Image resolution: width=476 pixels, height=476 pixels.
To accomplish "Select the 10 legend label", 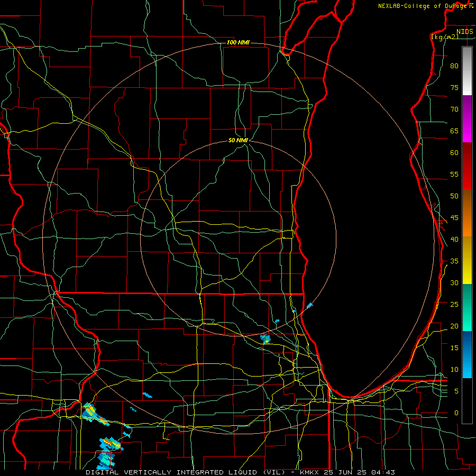I will (454, 370).
